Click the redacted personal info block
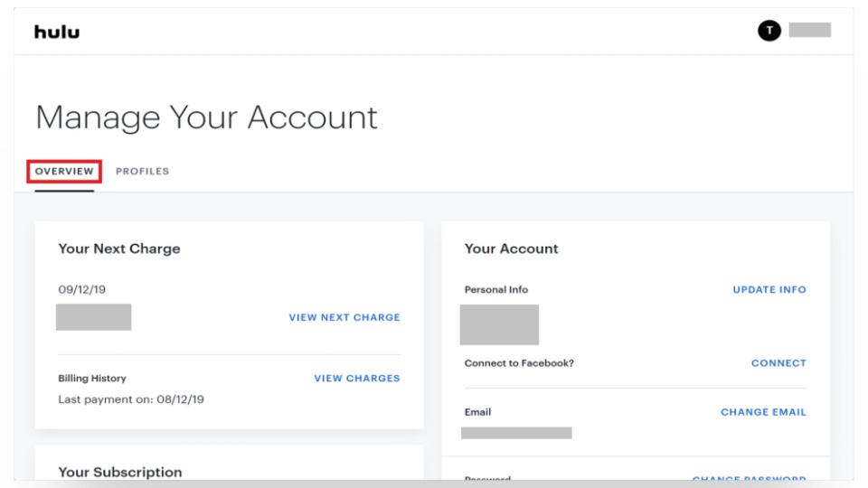Image resolution: width=868 pixels, height=488 pixels. coord(499,324)
